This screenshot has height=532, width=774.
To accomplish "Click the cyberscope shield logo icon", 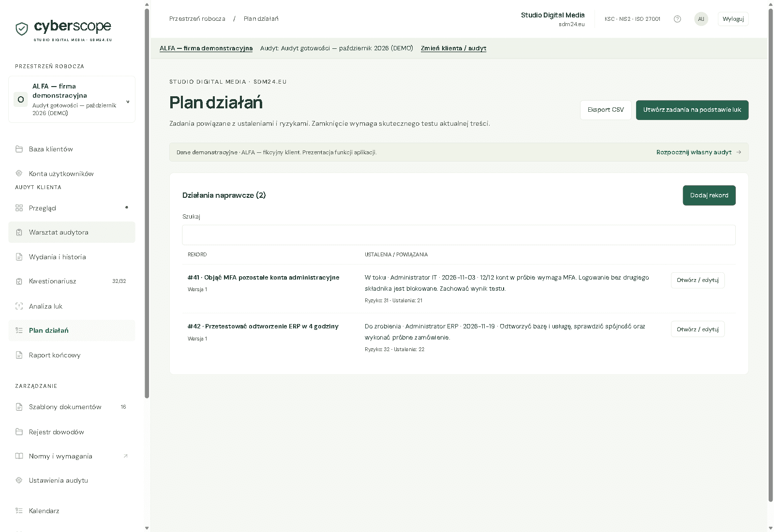I will point(22,29).
